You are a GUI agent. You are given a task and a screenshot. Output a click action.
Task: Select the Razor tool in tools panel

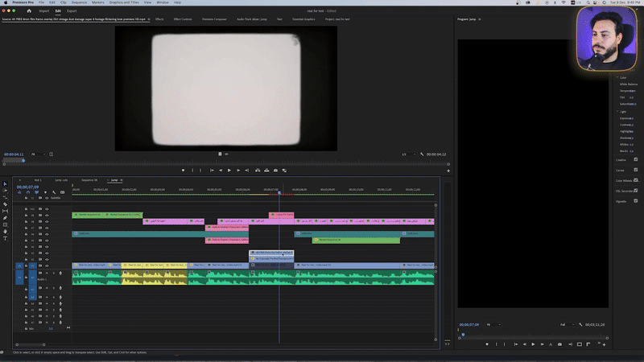pyautogui.click(x=5, y=204)
